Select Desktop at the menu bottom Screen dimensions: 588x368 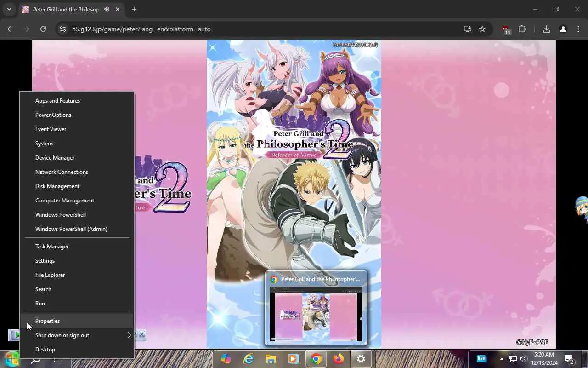point(77,350)
